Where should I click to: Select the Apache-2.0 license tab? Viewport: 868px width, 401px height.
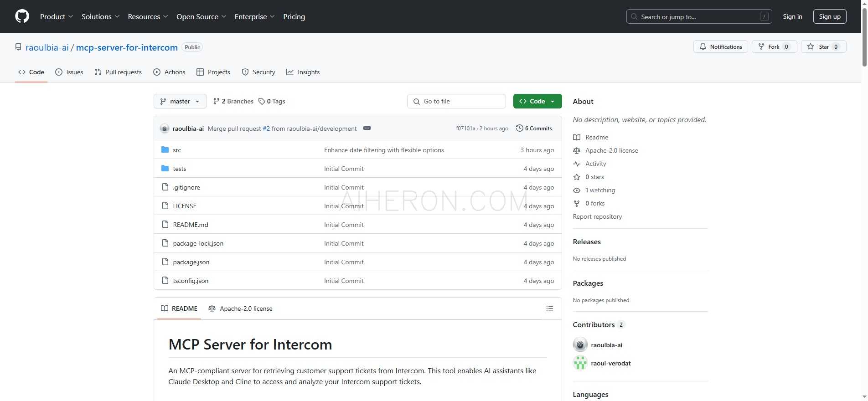tap(240, 308)
